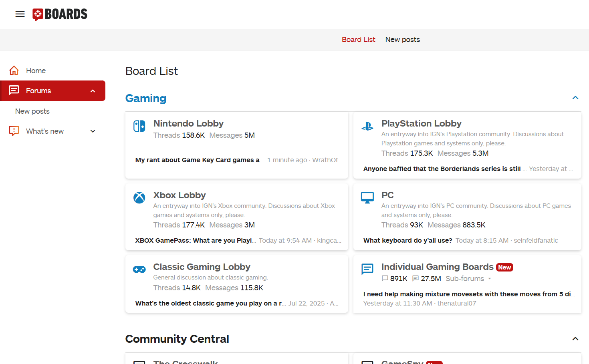The image size is (589, 364).
Task: Click the thenatural07 username
Action: point(457,304)
